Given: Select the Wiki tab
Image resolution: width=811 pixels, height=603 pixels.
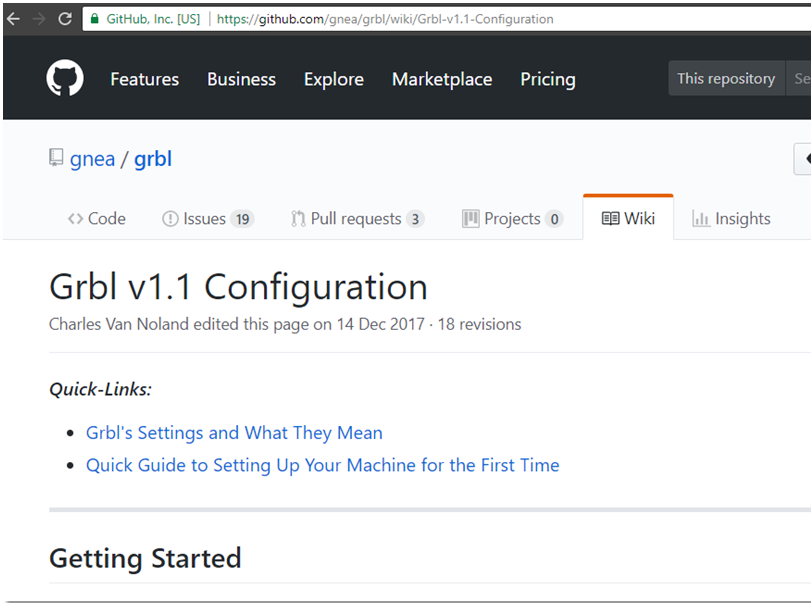Looking at the screenshot, I should [x=628, y=218].
